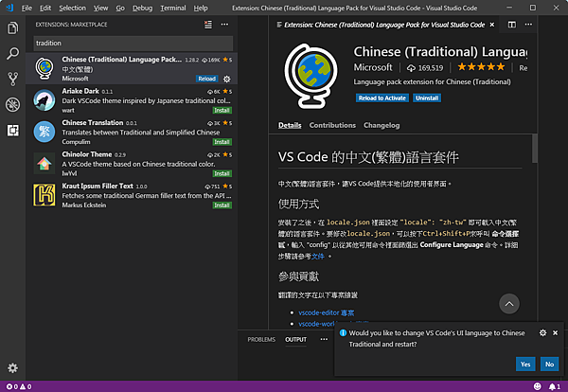Click Reload button in extensions list
The width and height of the screenshot is (568, 392).
(206, 79)
